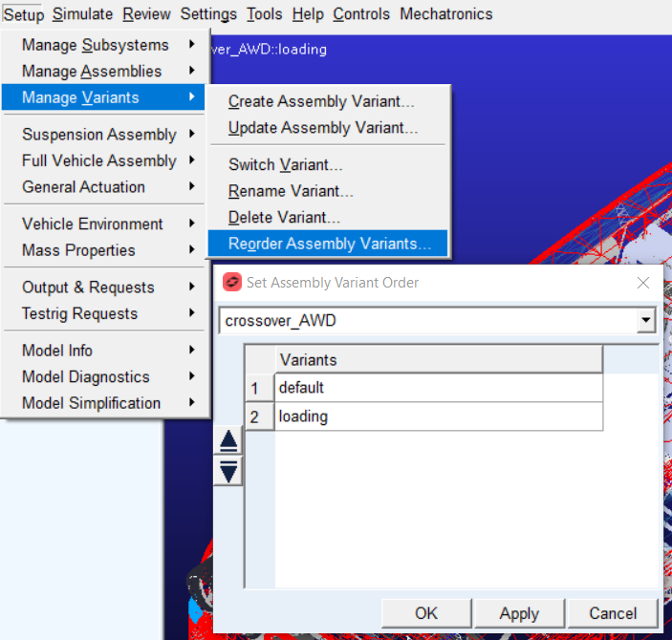The width and height of the screenshot is (672, 640).
Task: Select the loading variant row
Action: click(x=438, y=416)
